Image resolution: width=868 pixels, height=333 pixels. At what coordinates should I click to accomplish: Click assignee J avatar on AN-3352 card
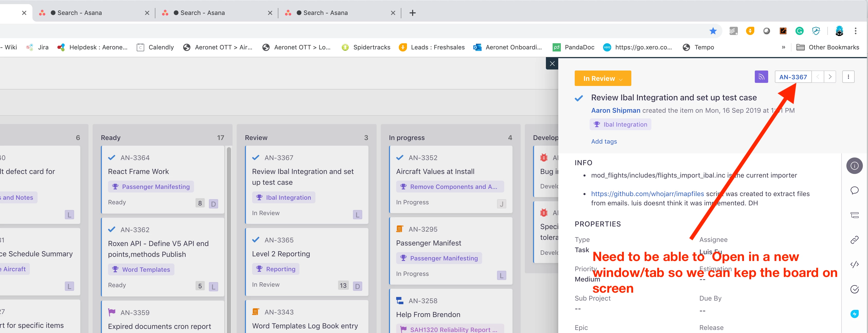(x=501, y=204)
